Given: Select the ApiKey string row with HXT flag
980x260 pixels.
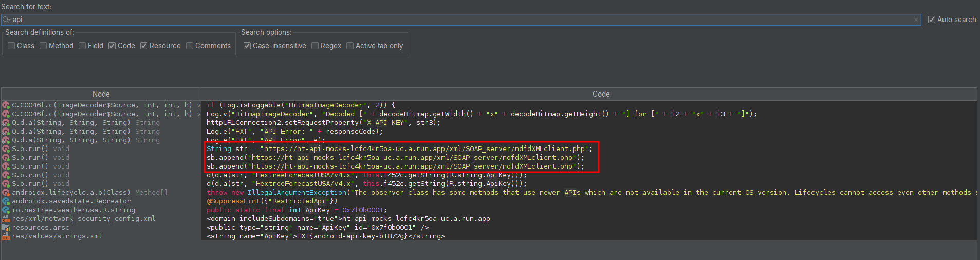Looking at the screenshot, I should click(325, 236).
